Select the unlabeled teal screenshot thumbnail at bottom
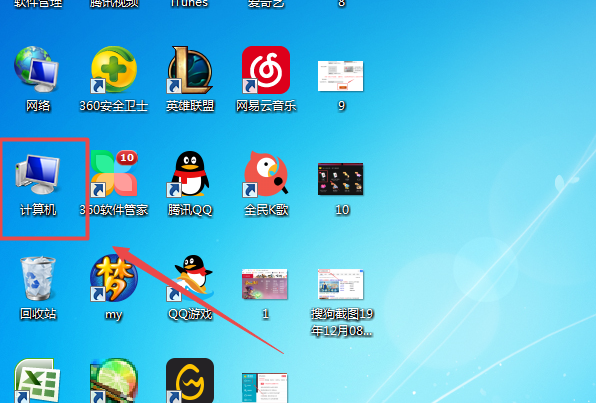The height and width of the screenshot is (403, 596). (265, 388)
